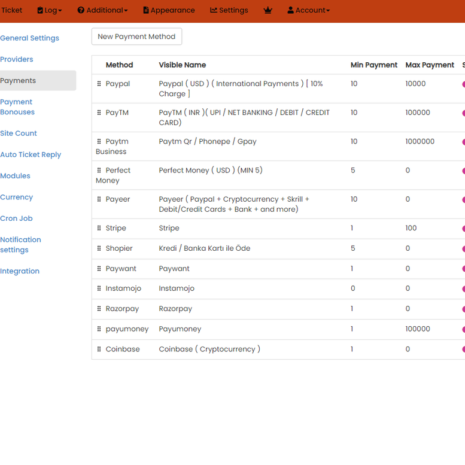This screenshot has height=465, width=465.
Task: Click the crown icon in top navbar
Action: [268, 10]
